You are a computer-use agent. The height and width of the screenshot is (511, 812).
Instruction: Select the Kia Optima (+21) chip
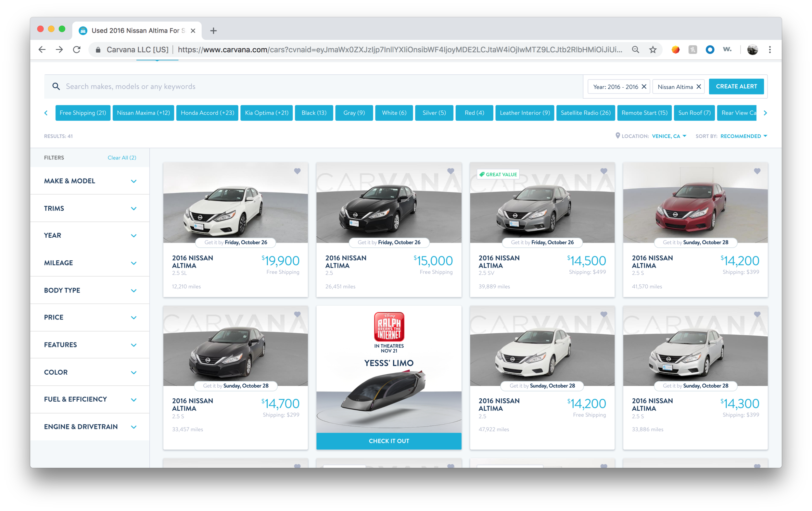coord(266,113)
